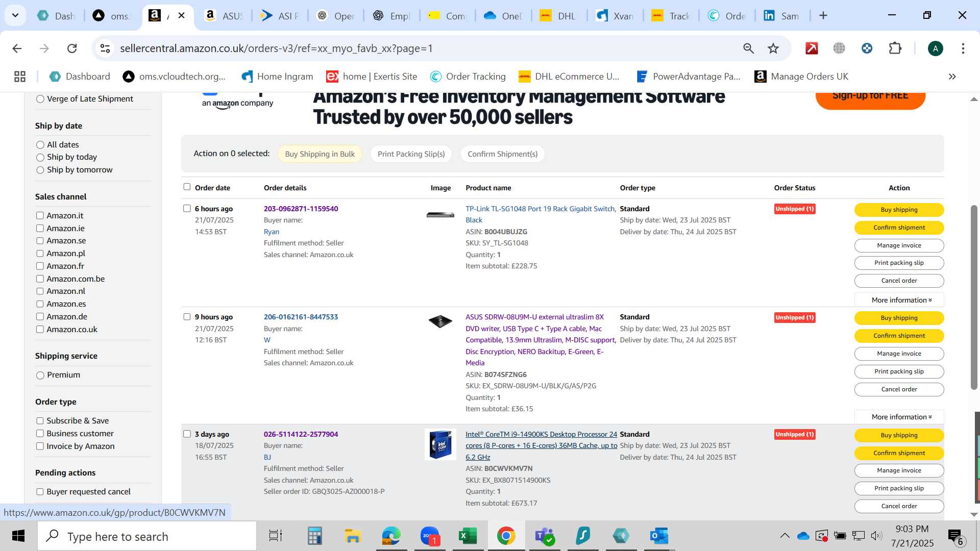Open the red arrow extension icon
980x551 pixels.
pyautogui.click(x=812, y=48)
